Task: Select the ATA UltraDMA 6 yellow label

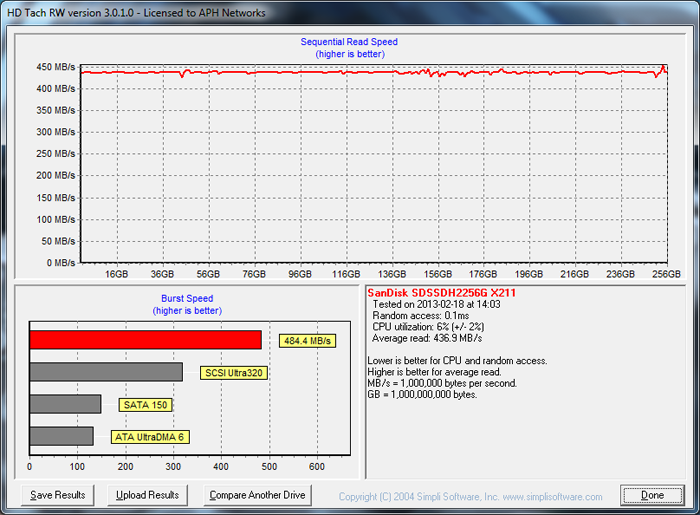Action: tap(148, 437)
